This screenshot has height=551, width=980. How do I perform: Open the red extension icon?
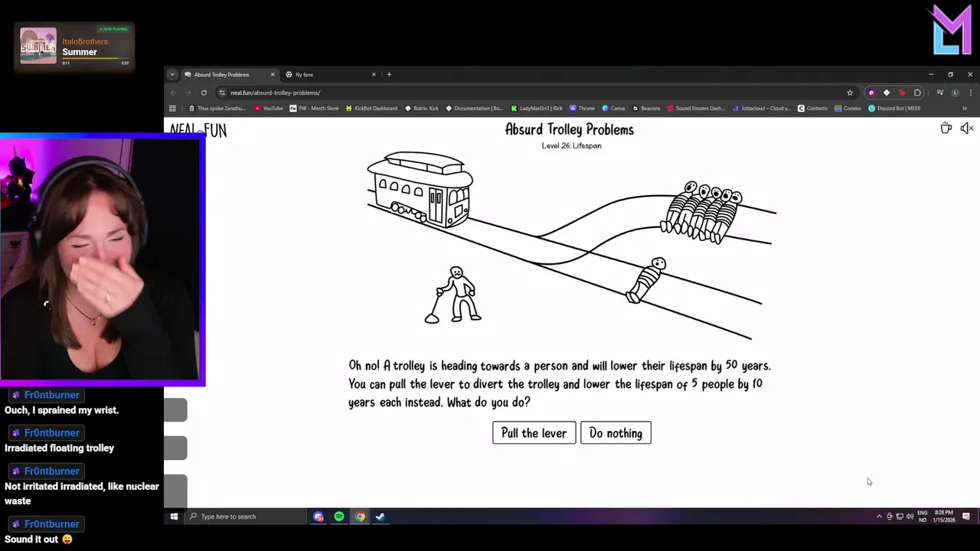pos(902,93)
